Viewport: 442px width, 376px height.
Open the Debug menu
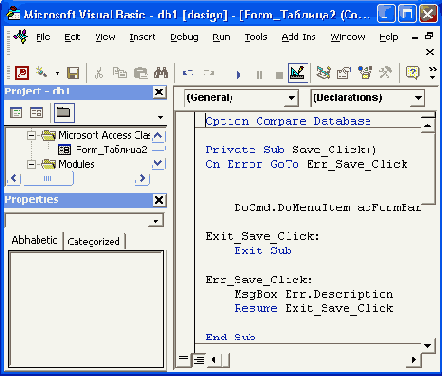(x=184, y=37)
